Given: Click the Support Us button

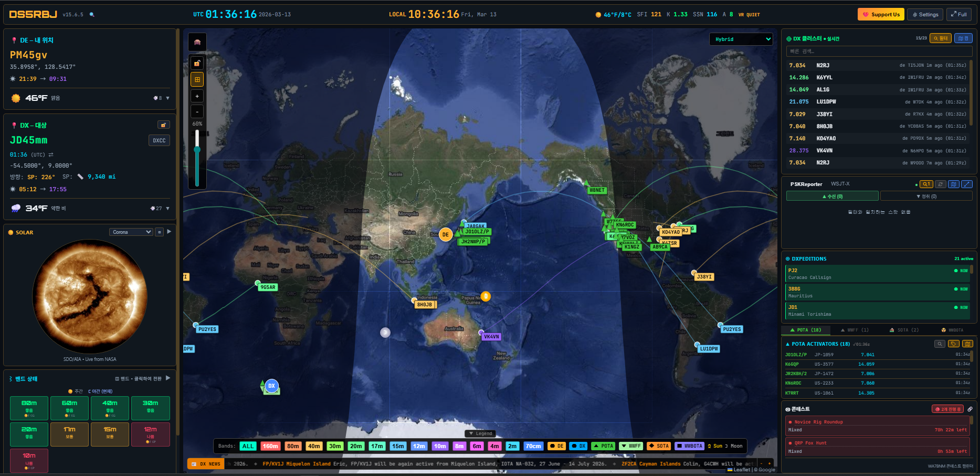Looking at the screenshot, I should [880, 15].
